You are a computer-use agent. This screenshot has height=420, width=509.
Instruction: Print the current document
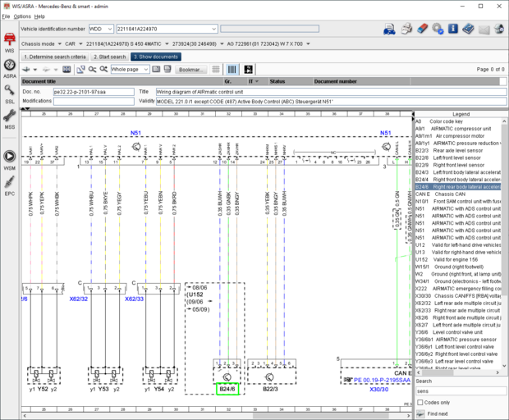[x=406, y=29]
